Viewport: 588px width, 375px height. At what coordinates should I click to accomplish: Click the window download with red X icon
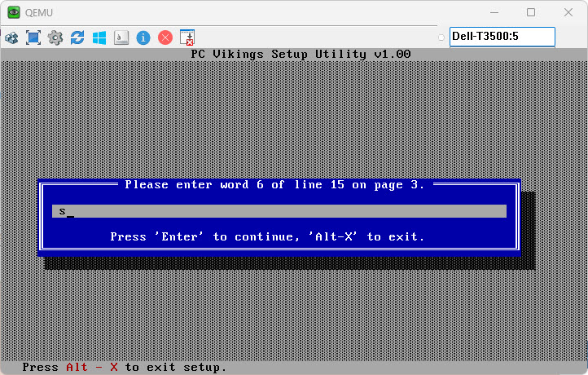(187, 37)
